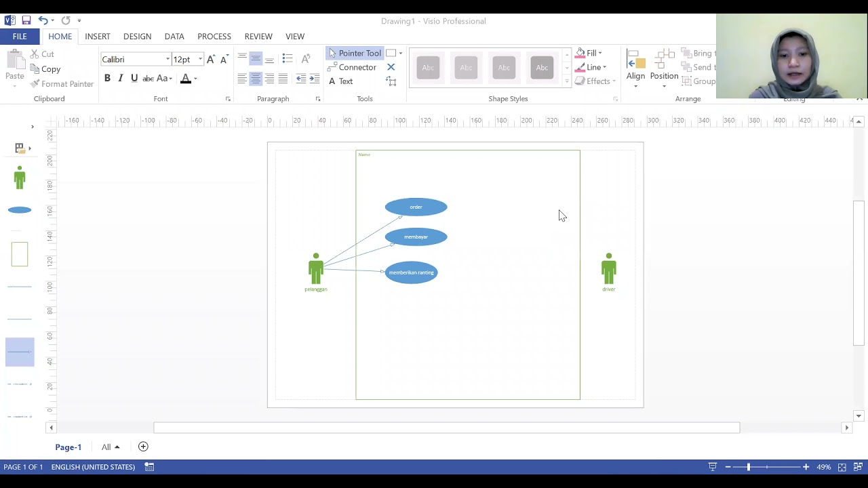Open the Paragraph dialog launcher

click(318, 99)
